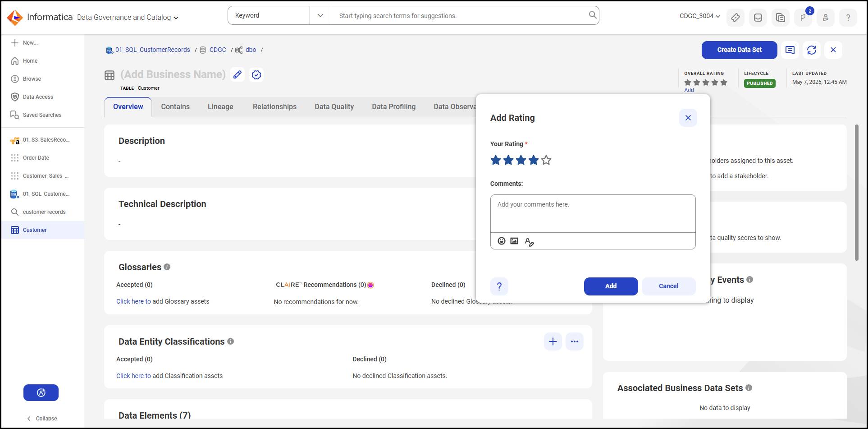Select the fourth rating star
This screenshot has height=429, width=868.
(534, 160)
